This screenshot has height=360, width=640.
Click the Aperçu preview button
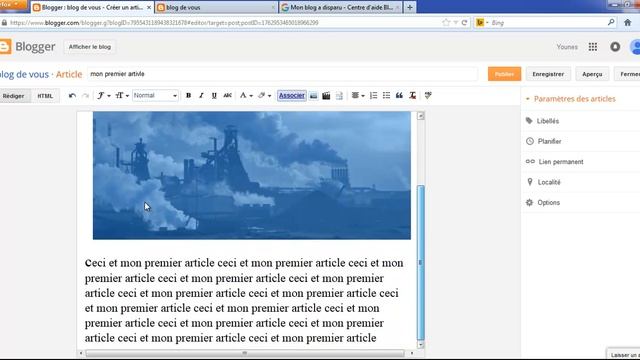(x=592, y=74)
